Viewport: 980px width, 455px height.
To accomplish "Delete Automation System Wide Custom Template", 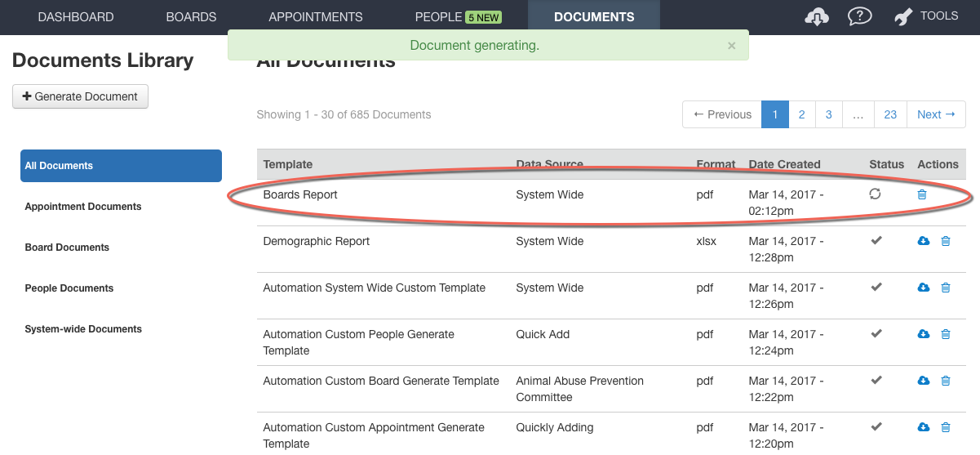I will [x=946, y=288].
